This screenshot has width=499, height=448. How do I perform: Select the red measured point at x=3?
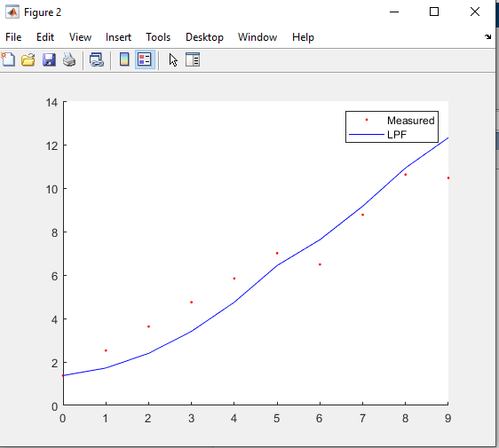tap(191, 303)
